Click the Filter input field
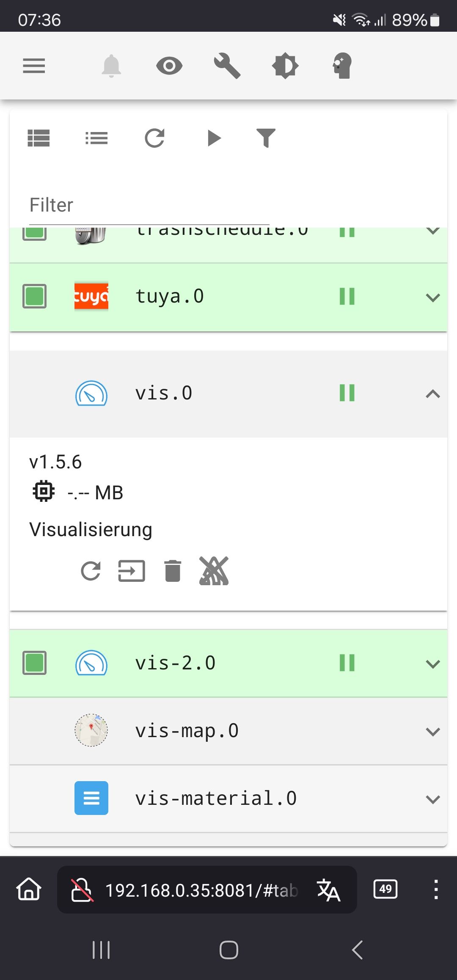This screenshot has width=457, height=980. pyautogui.click(x=149, y=206)
